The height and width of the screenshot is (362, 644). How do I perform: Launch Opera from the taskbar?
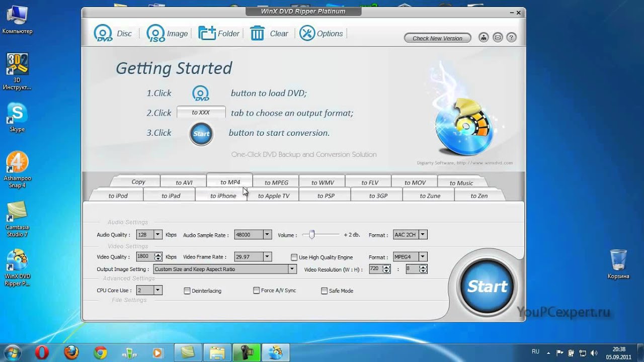pos(41,352)
